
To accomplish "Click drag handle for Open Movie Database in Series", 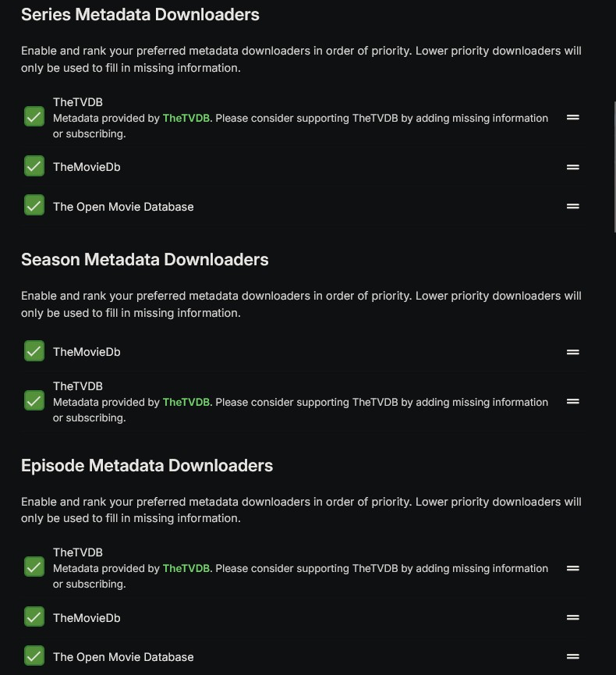I will (x=573, y=207).
